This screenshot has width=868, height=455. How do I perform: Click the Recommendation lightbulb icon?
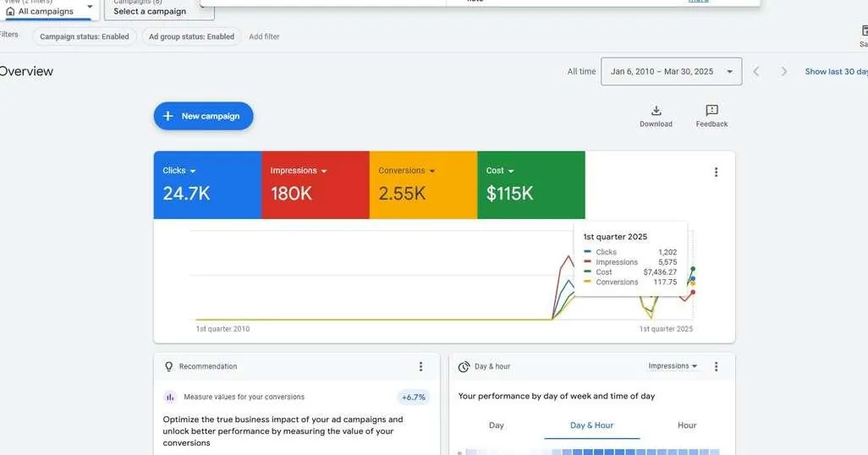point(169,366)
